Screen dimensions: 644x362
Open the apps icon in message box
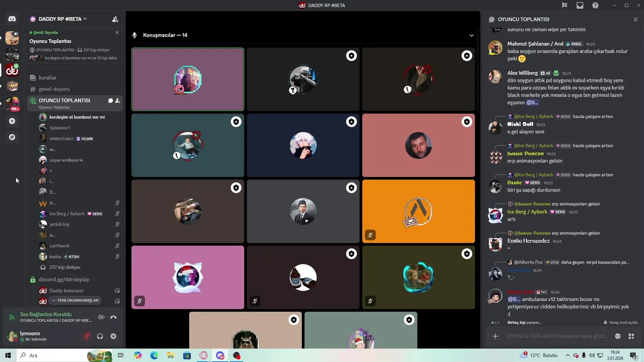(x=631, y=336)
